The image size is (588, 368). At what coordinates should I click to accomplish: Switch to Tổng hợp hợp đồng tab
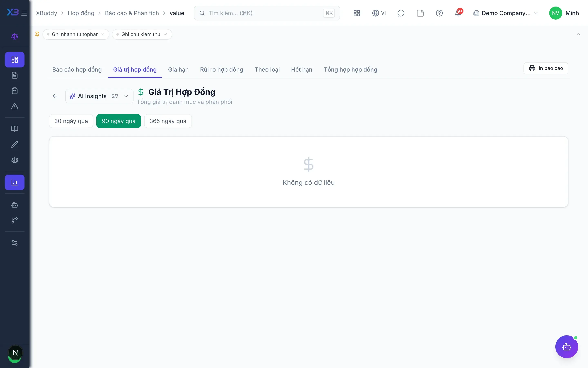[350, 70]
